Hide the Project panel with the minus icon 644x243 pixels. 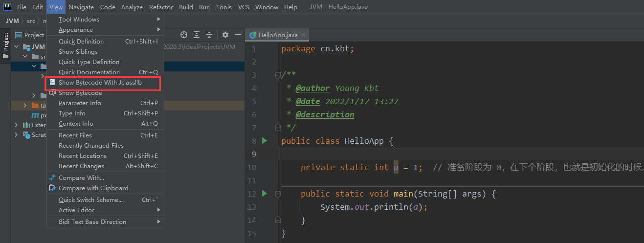point(238,35)
